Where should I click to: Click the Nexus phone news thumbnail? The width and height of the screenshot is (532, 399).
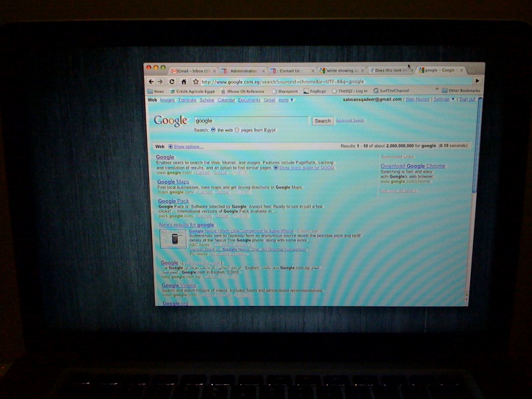tap(173, 239)
